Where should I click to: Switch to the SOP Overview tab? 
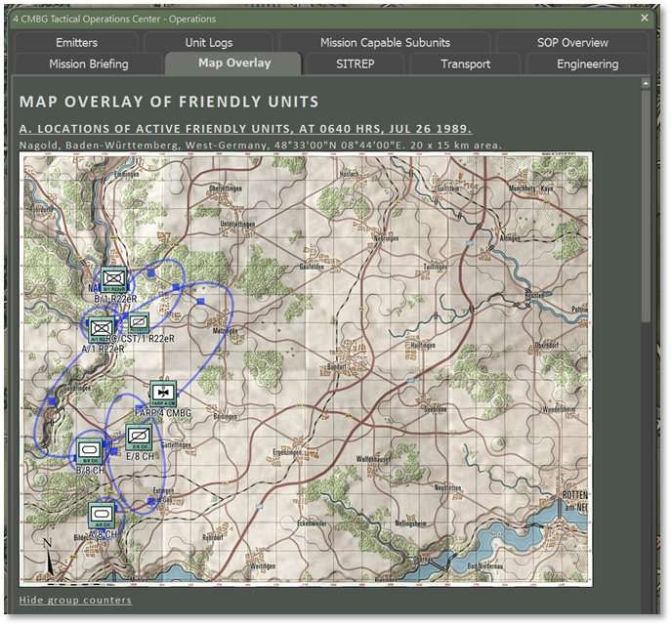pyautogui.click(x=572, y=43)
